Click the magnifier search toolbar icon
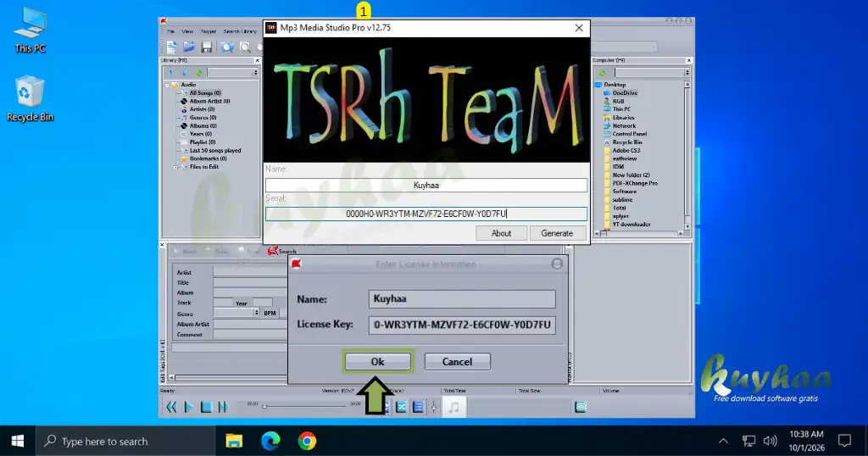The height and width of the screenshot is (456, 868). [245, 47]
